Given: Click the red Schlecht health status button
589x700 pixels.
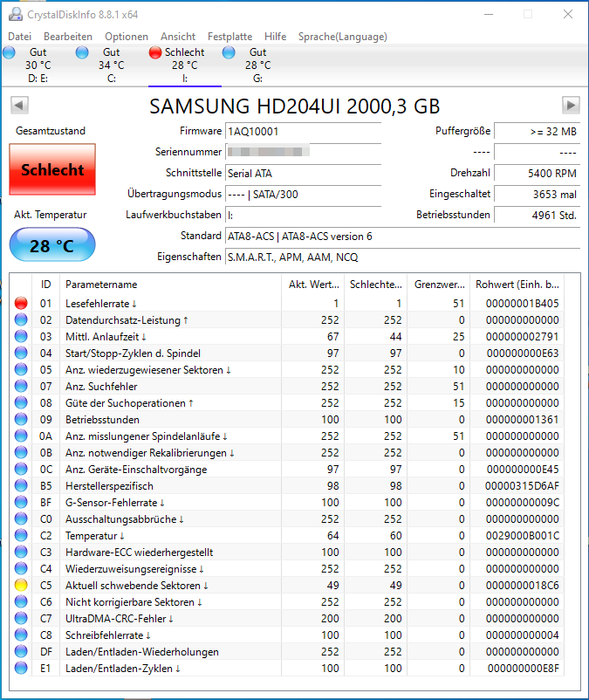Looking at the screenshot, I should click(52, 169).
